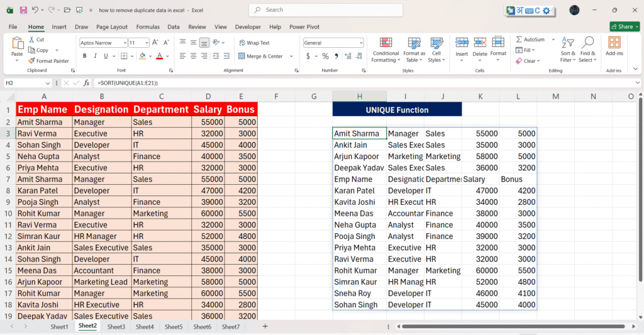Toggle Middle Align vertical alignment

tap(194, 42)
